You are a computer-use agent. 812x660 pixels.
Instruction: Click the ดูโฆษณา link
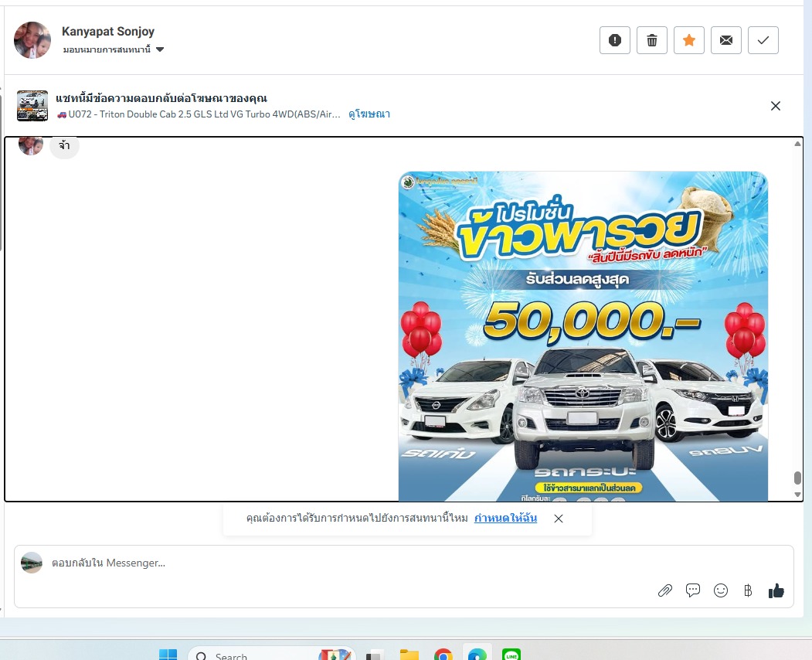(x=369, y=114)
